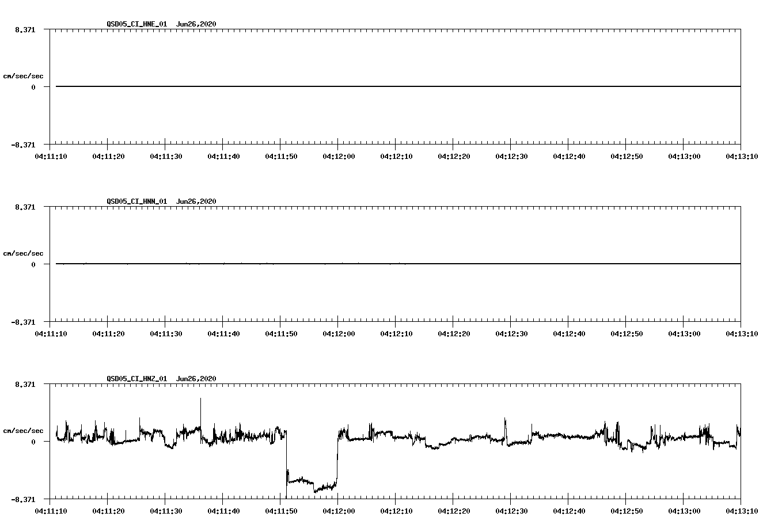Image resolution: width=782 pixels, height=532 pixels.
Task: Click the negative offset segment of HNZ trace
Action: 312,484
